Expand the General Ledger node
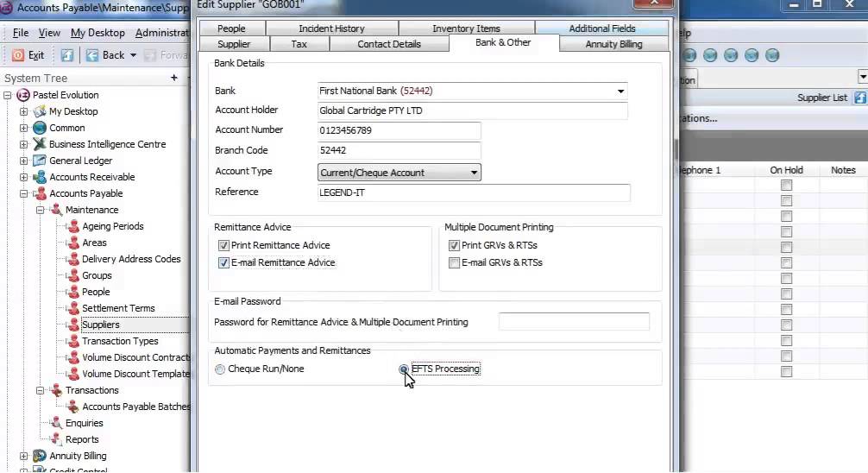 [x=24, y=161]
